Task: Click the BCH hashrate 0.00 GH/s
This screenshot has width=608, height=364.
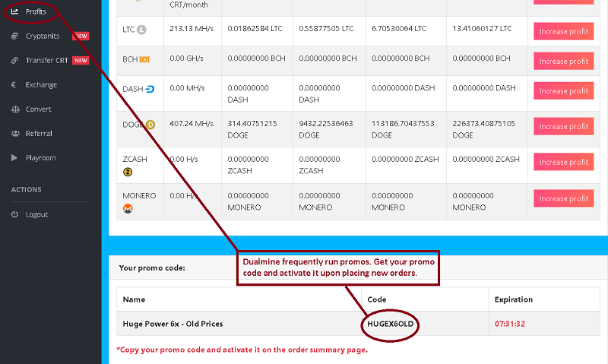Action: pyautogui.click(x=186, y=59)
